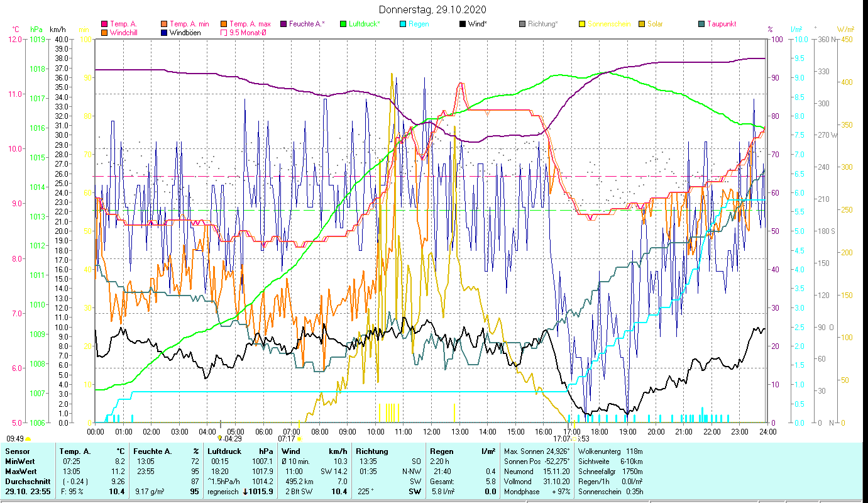
Task: Click the 'regnerisch' forecast text
Action: (x=223, y=492)
